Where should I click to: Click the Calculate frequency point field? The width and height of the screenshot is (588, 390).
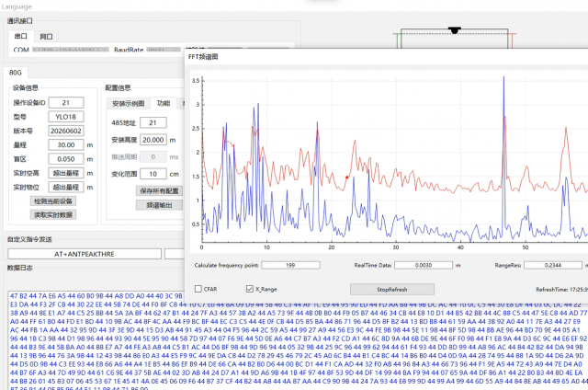pyautogui.click(x=290, y=265)
